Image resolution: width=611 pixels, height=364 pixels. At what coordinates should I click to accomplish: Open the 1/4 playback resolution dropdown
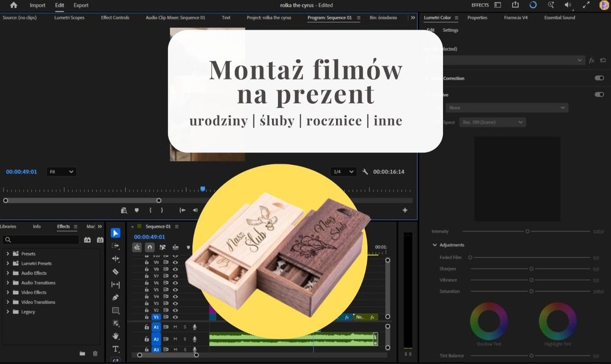click(x=343, y=172)
